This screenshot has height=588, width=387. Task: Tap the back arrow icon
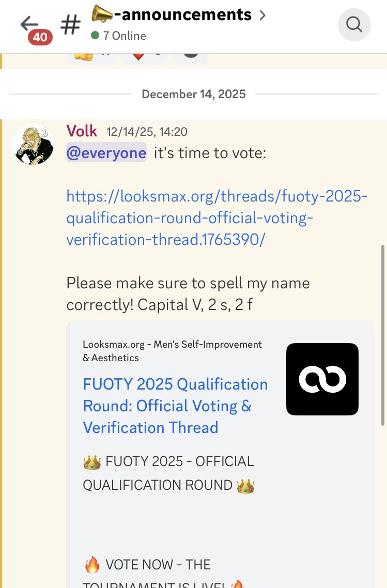30,23
